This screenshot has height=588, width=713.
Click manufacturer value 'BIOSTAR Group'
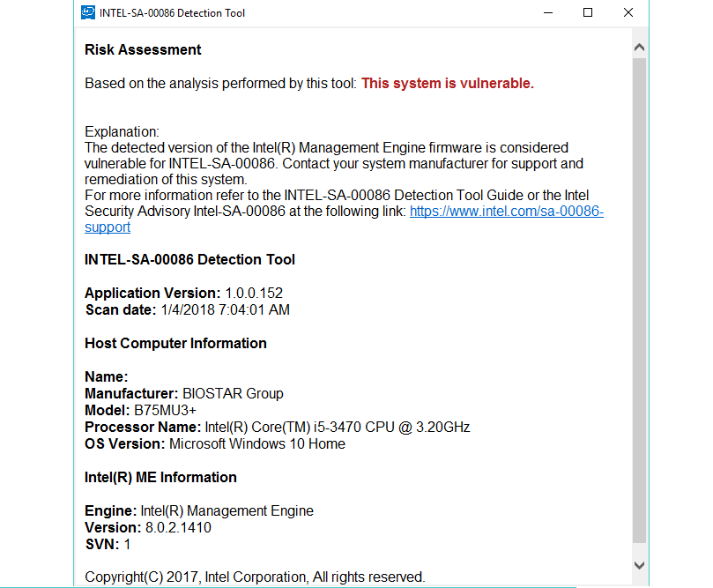(233, 393)
